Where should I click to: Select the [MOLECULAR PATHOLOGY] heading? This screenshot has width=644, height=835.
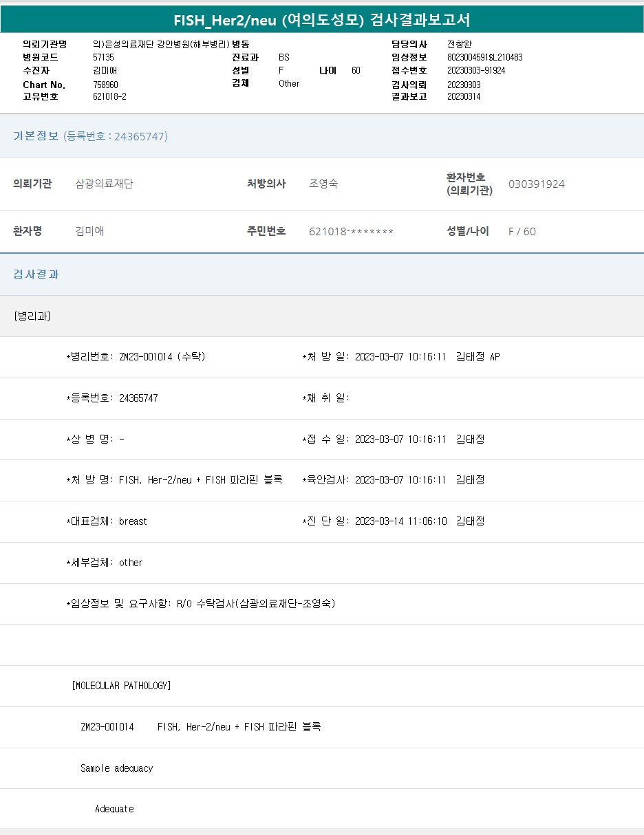pos(121,686)
